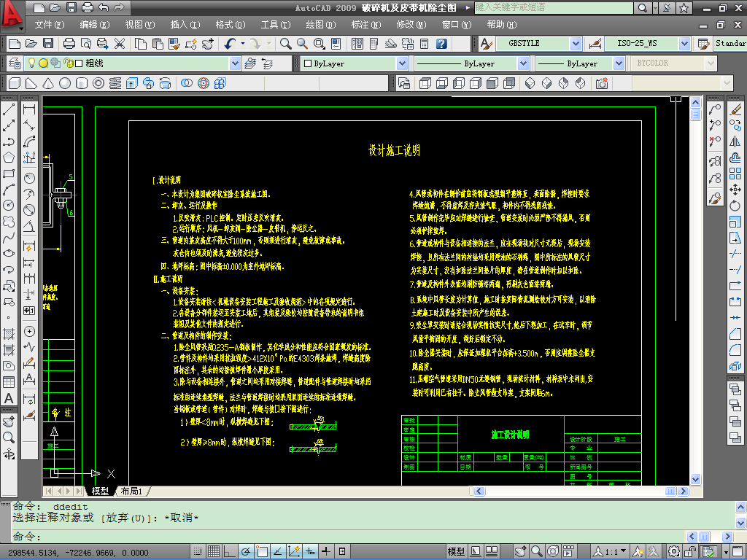The width and height of the screenshot is (747, 560).
Task: Open the Layer Properties Manager
Action: [15, 63]
